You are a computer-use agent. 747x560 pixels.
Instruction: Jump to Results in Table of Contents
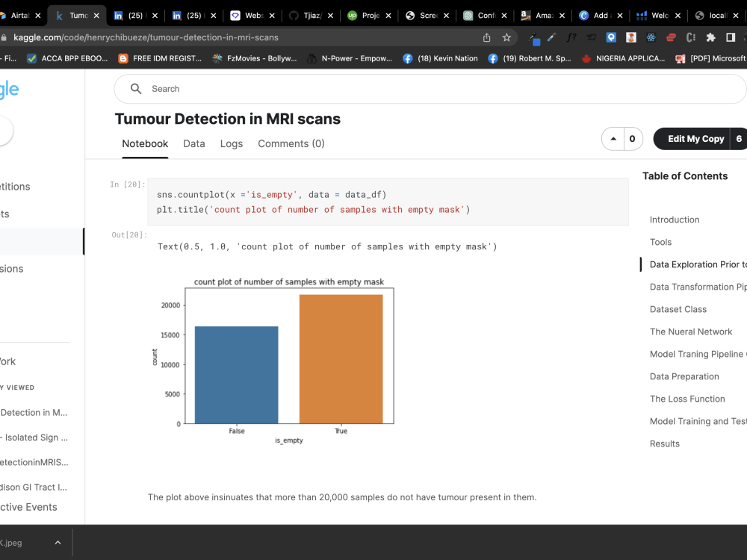tap(665, 444)
